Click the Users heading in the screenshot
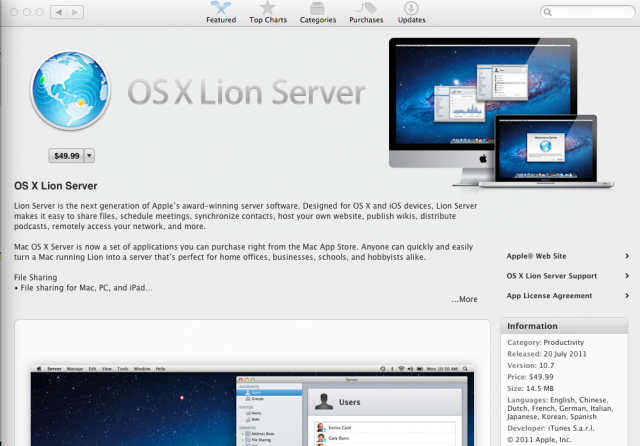Image resolution: width=640 pixels, height=446 pixels. (x=349, y=402)
